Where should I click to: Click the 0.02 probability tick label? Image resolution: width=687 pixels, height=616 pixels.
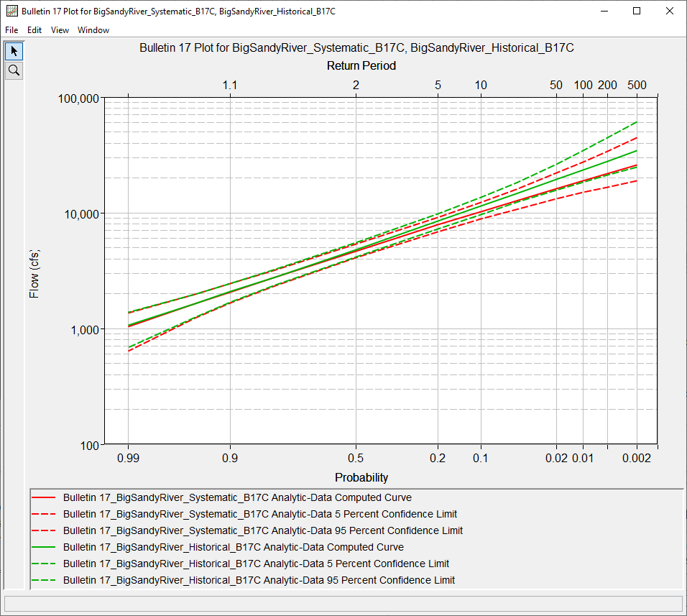tap(556, 459)
